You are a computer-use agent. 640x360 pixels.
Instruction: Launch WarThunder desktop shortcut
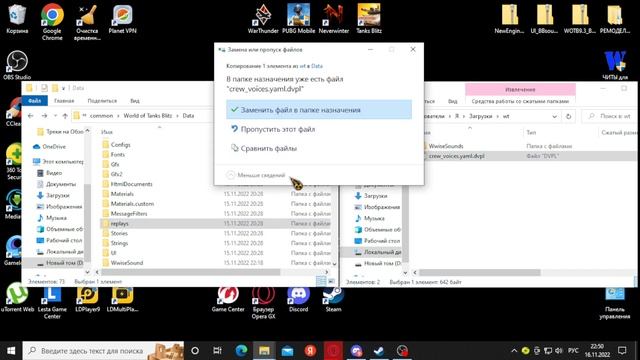click(263, 19)
